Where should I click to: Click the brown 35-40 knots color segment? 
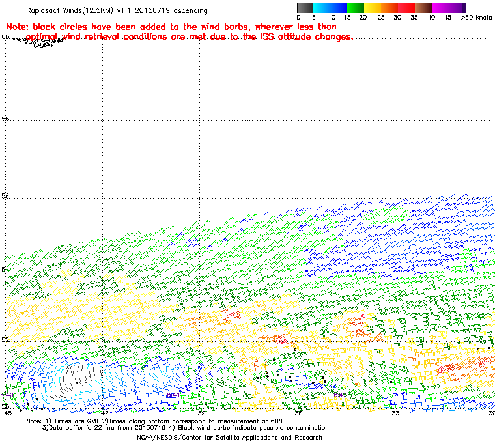coord(423,8)
